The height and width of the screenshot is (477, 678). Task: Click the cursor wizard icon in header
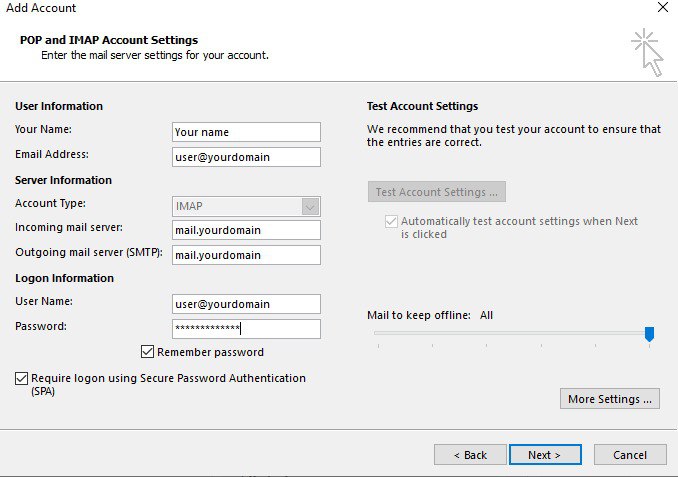coord(647,52)
